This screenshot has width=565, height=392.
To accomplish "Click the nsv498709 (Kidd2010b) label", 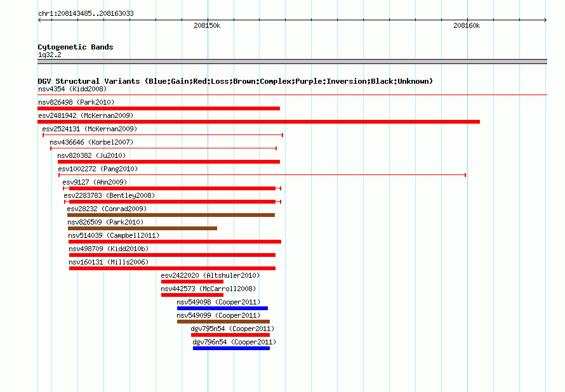I will [x=109, y=249].
